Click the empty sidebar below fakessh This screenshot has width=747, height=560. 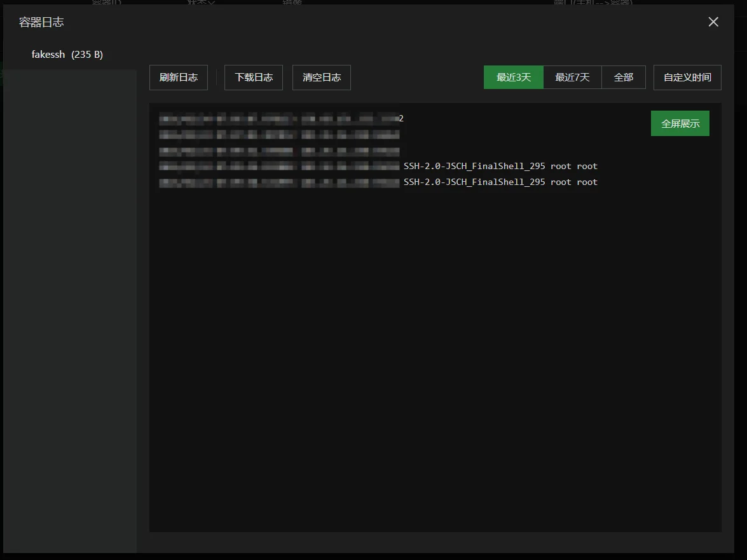(x=70, y=305)
